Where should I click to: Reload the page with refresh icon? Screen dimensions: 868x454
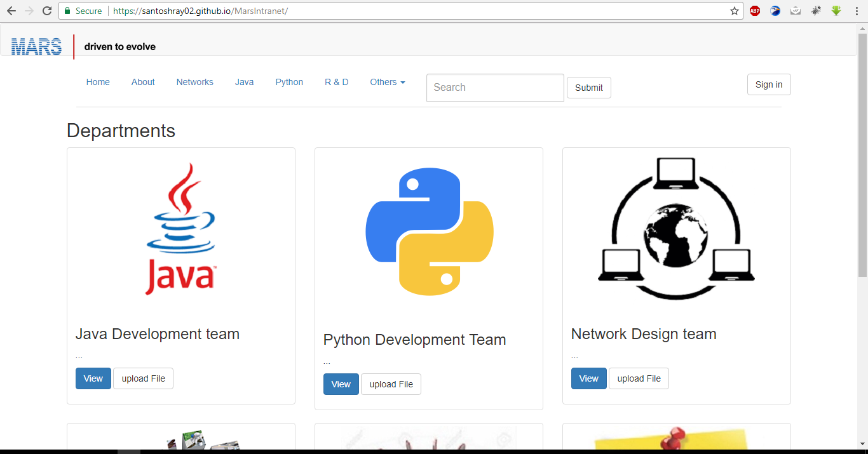(47, 11)
